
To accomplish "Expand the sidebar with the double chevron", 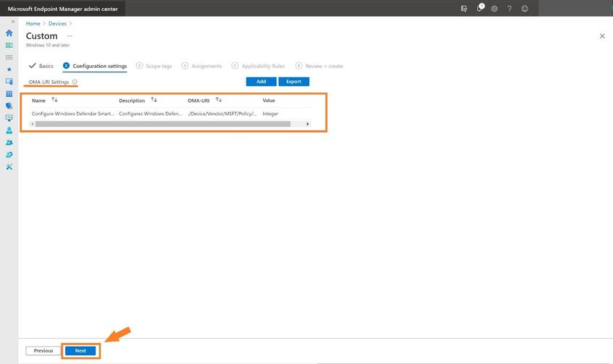I will (x=13, y=22).
